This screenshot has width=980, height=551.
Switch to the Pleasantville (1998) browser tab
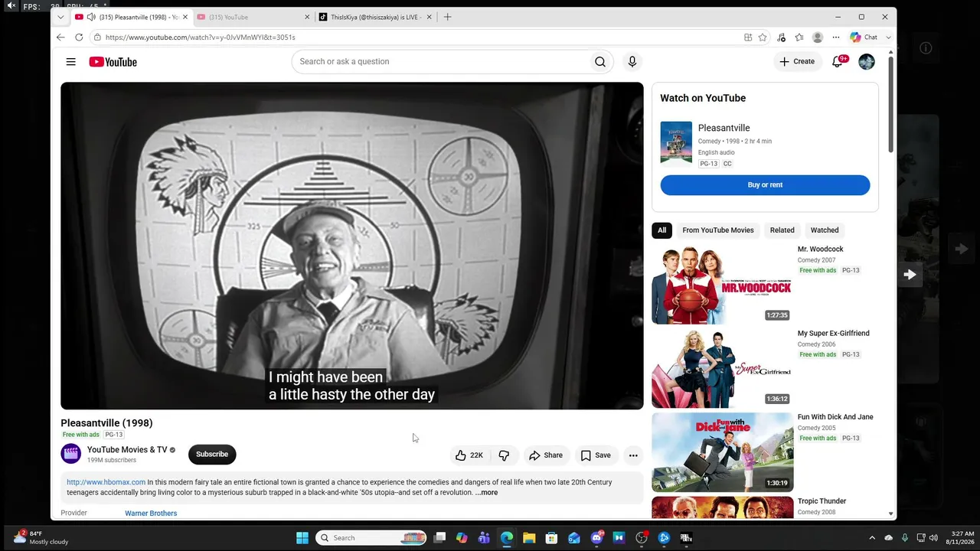(x=132, y=17)
